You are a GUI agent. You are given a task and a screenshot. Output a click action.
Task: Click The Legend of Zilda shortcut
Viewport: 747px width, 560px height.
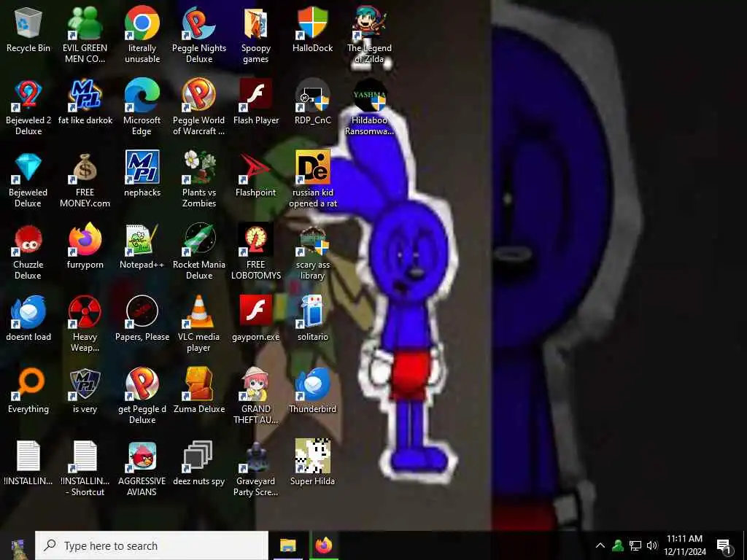370,23
